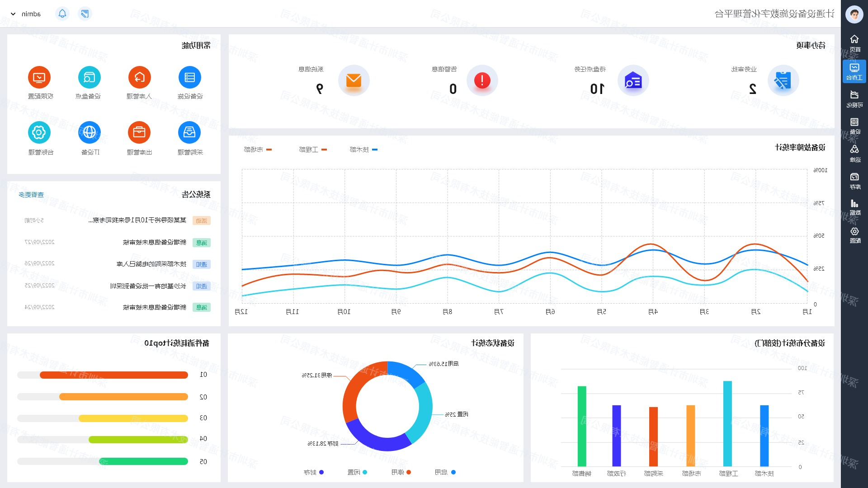This screenshot has width=868, height=488.
Task: Open 库存 sidebar menu item
Action: pos(854,181)
